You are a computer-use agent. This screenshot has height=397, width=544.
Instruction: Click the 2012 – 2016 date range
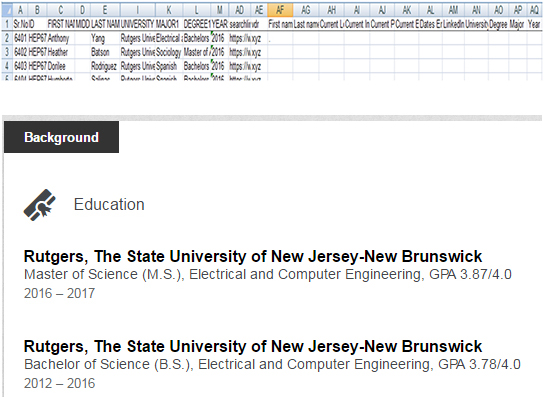pos(59,383)
